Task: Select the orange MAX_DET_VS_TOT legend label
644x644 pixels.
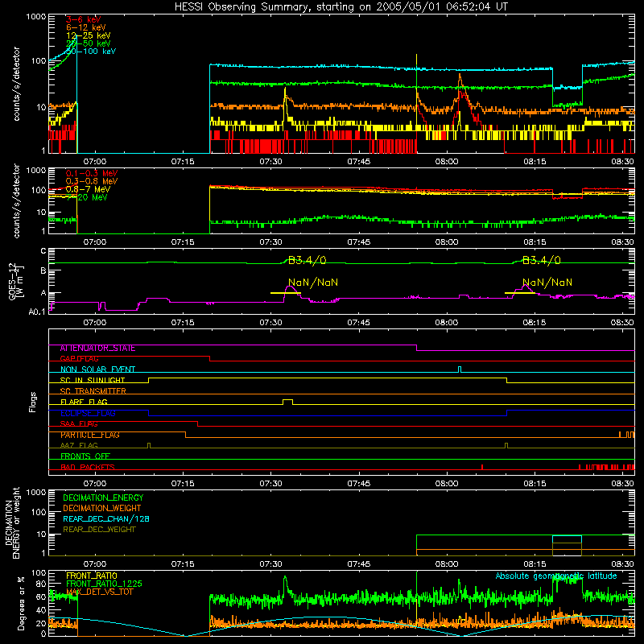Action: pos(100,592)
